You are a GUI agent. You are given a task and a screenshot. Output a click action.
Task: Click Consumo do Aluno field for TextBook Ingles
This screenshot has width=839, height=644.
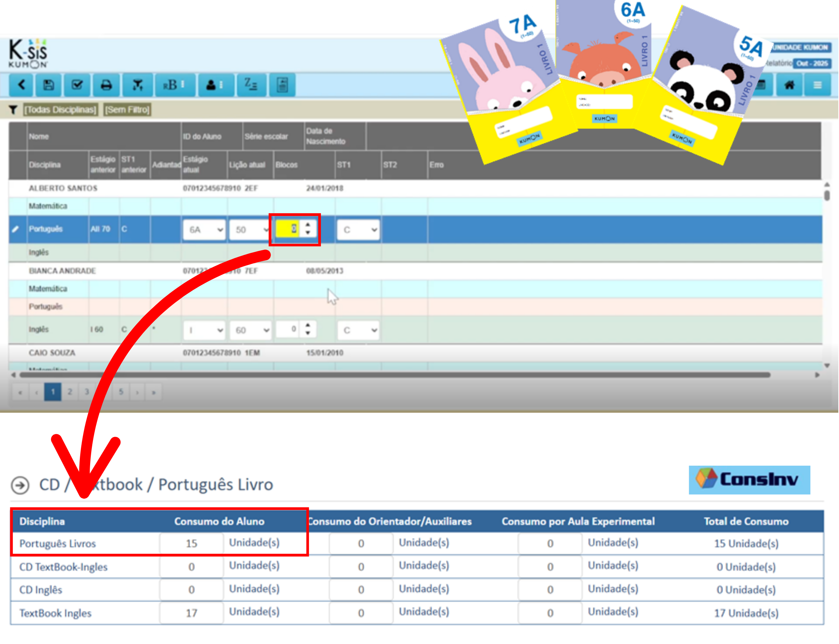(192, 614)
